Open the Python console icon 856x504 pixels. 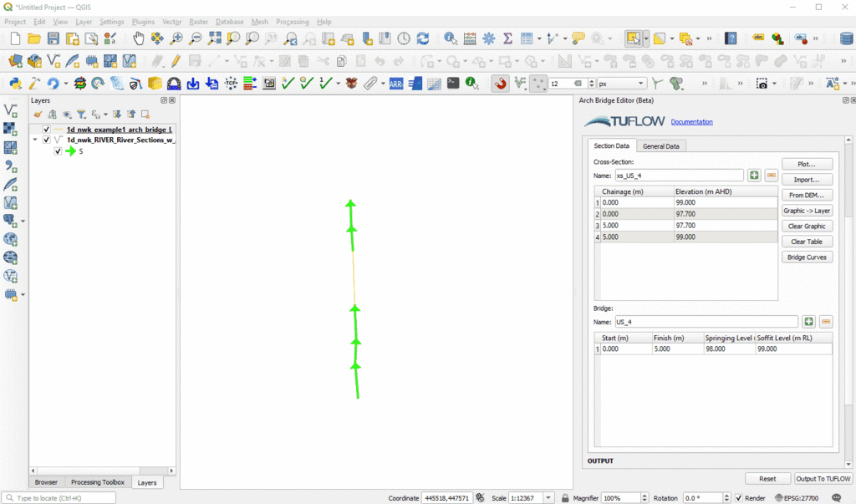tap(15, 83)
